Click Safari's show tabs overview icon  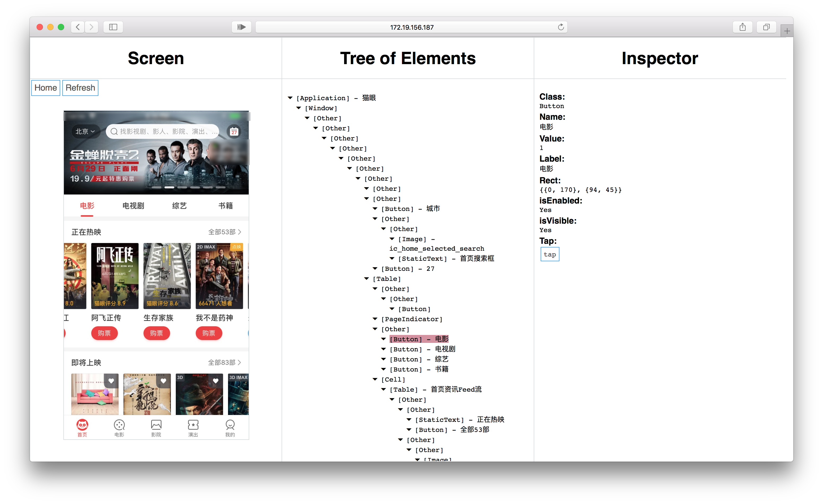766,27
